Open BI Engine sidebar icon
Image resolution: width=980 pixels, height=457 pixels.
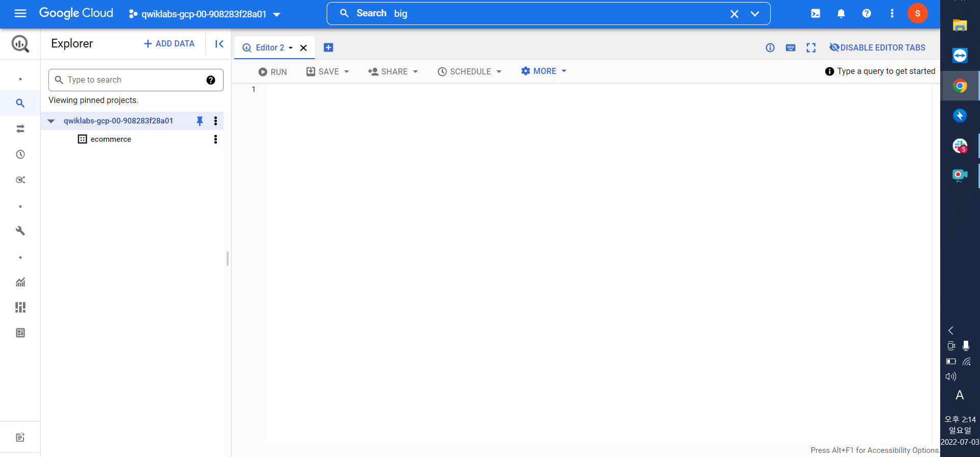click(20, 333)
